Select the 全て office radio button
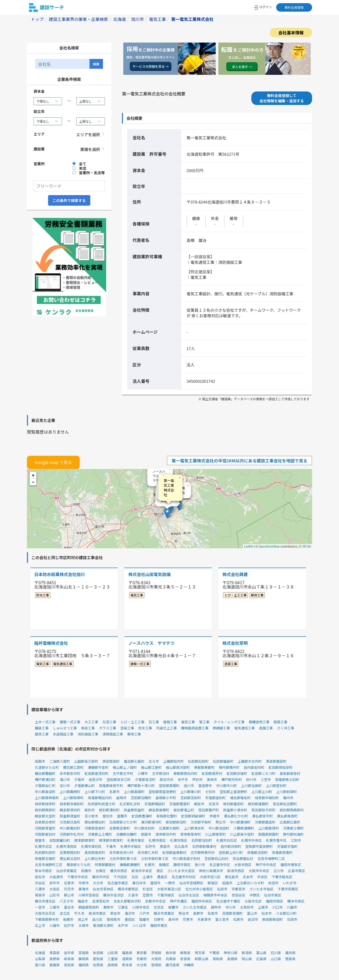Viewport: 339px width, 980px height. tap(74, 164)
